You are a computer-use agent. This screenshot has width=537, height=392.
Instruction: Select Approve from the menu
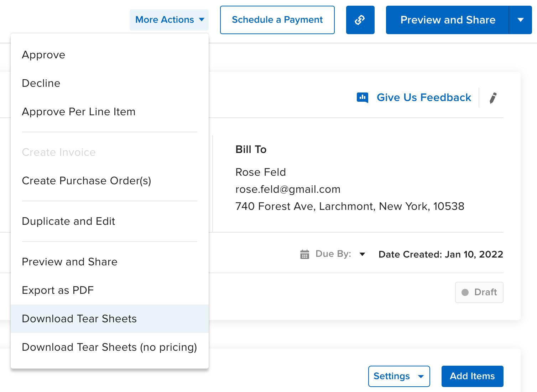[x=43, y=55]
